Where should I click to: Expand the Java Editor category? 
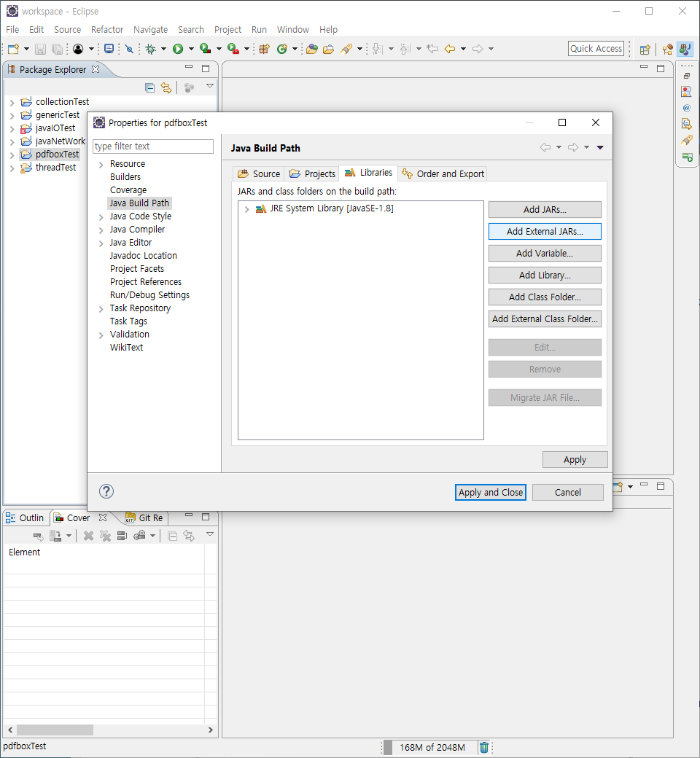pos(101,243)
